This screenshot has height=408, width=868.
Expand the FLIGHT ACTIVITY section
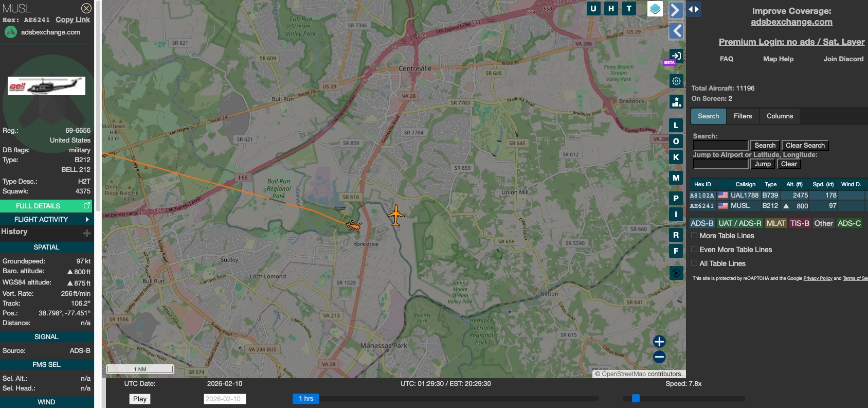click(46, 219)
